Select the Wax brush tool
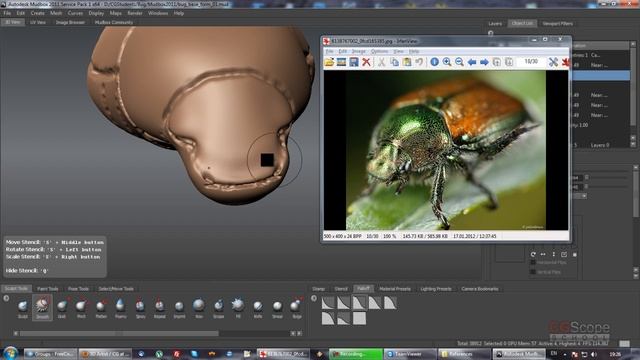Viewport: 640px width, 360px height. pos(199,308)
